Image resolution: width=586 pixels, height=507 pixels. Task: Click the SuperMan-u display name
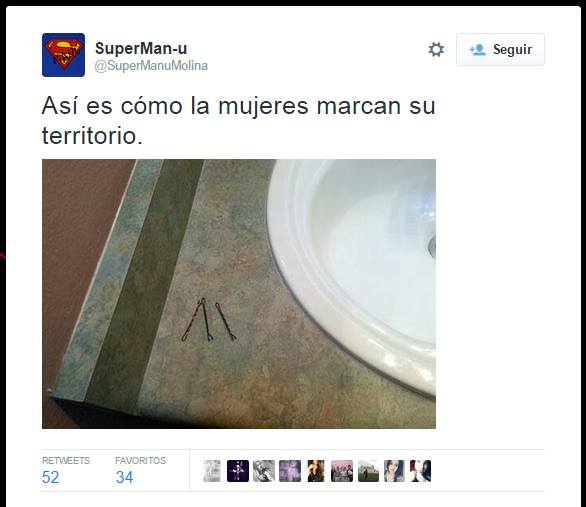(141, 49)
